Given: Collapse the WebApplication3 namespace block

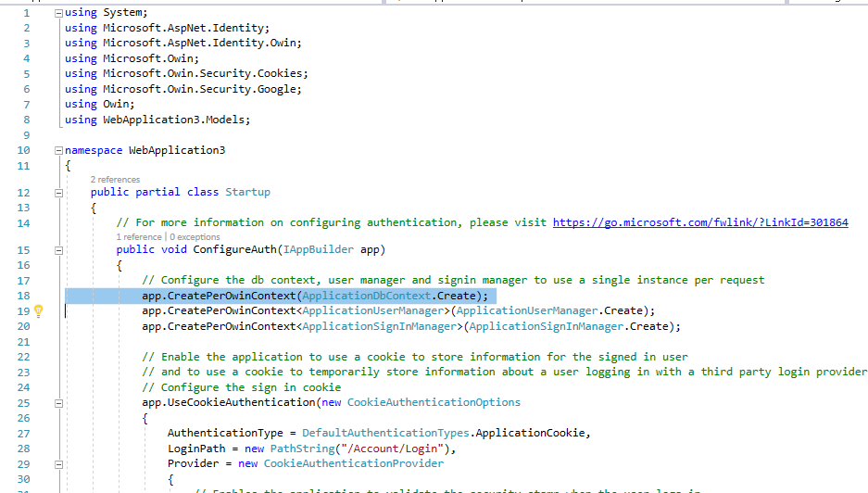Looking at the screenshot, I should [59, 150].
